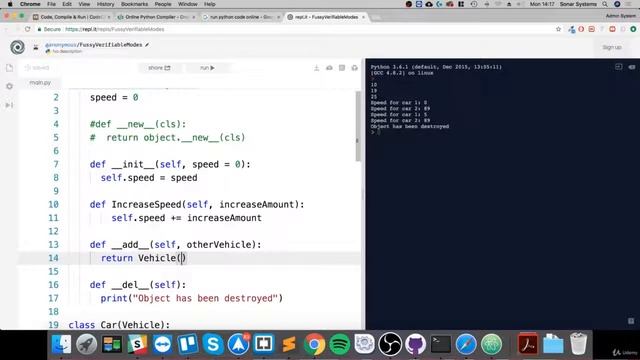This screenshot has height=360, width=640.
Task: Click the share button
Action: click(159, 68)
